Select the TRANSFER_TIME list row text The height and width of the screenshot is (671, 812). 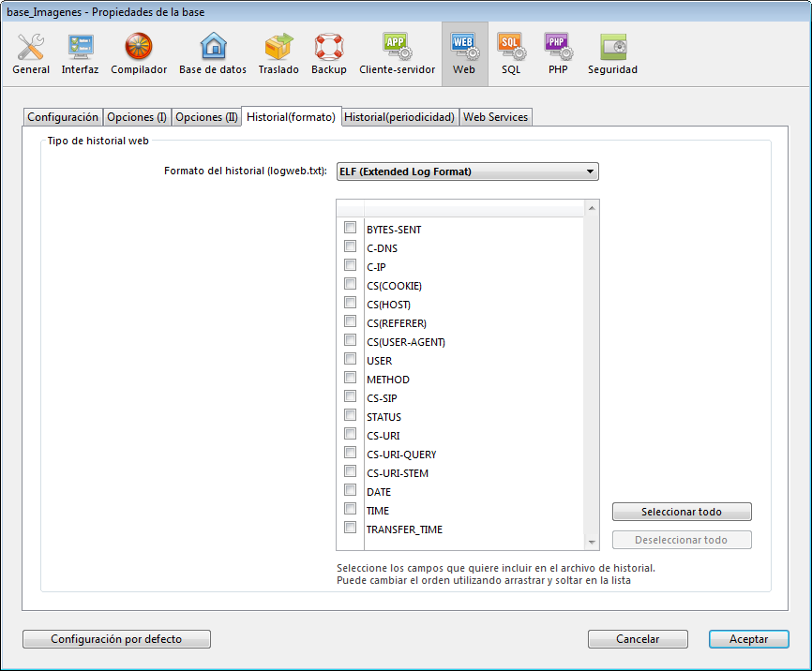point(404,529)
